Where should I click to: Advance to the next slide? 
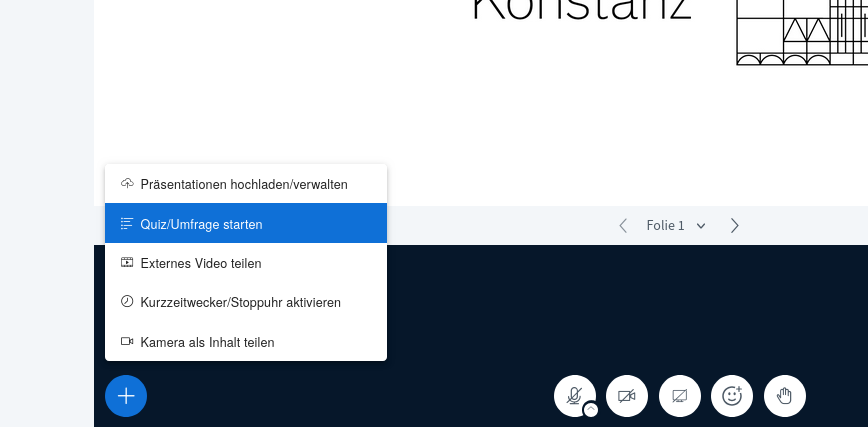pyautogui.click(x=735, y=226)
